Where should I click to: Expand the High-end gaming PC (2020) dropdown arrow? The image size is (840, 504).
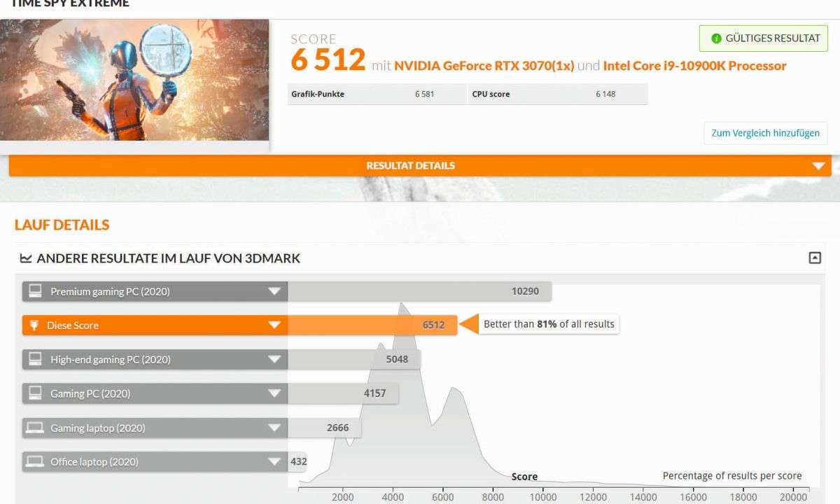click(x=274, y=359)
